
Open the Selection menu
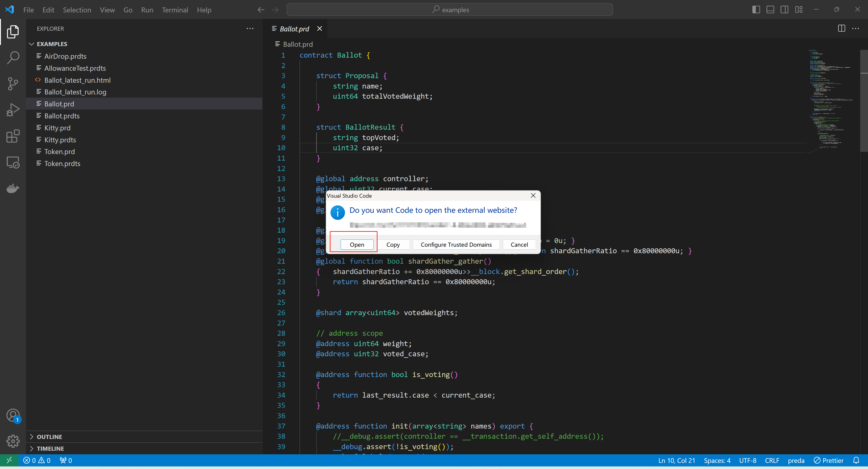[77, 10]
